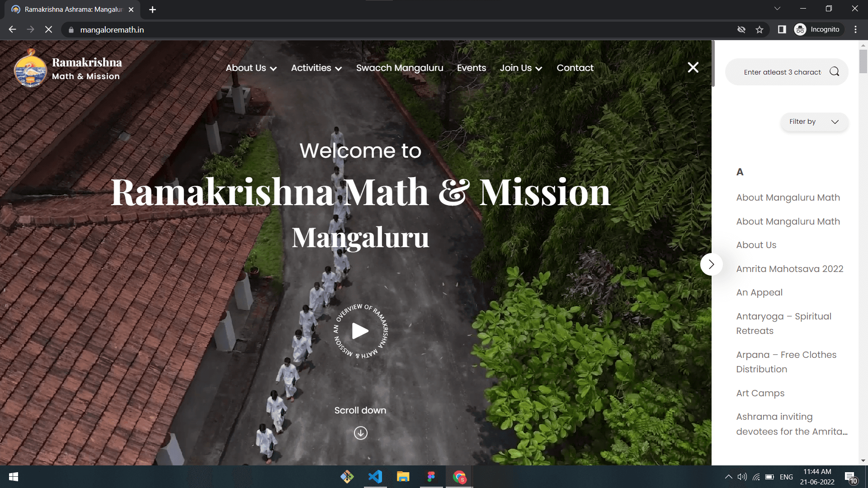Expand the About Us menu
This screenshot has height=488, width=868.
(x=251, y=68)
